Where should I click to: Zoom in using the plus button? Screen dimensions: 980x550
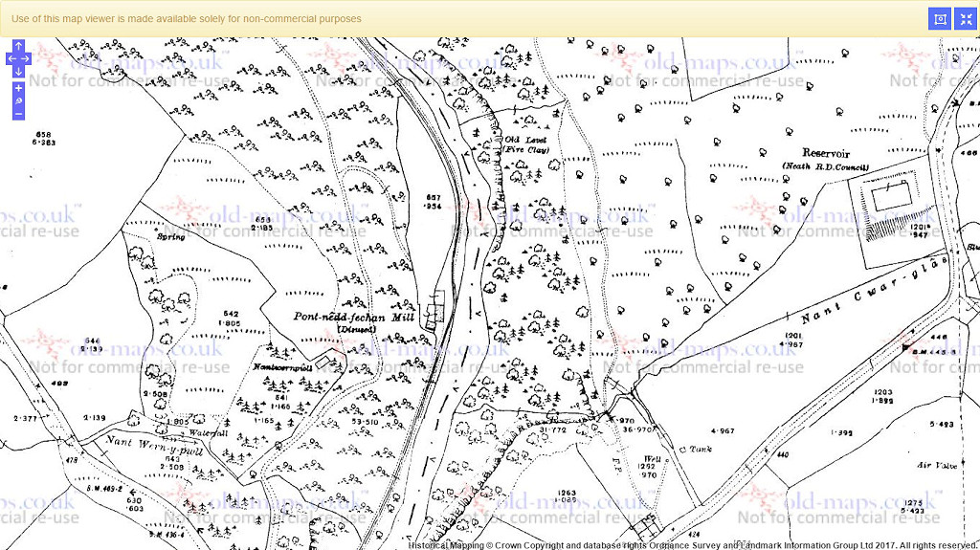point(19,88)
